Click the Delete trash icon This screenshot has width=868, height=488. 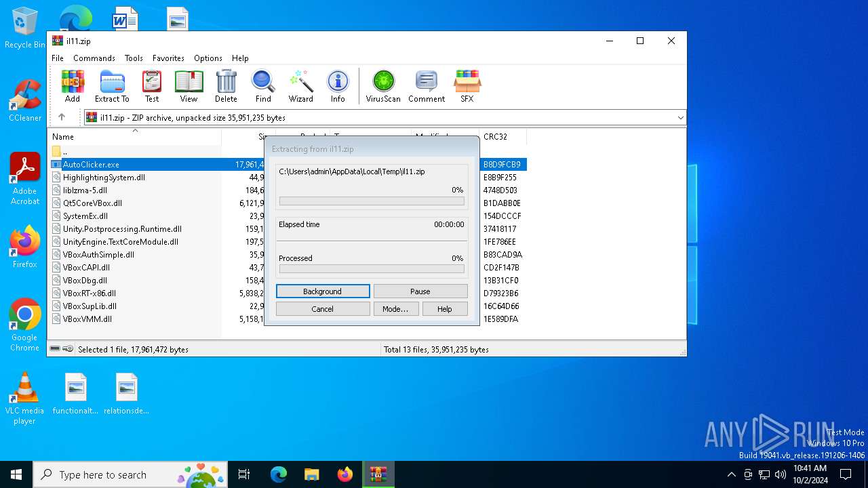[226, 86]
